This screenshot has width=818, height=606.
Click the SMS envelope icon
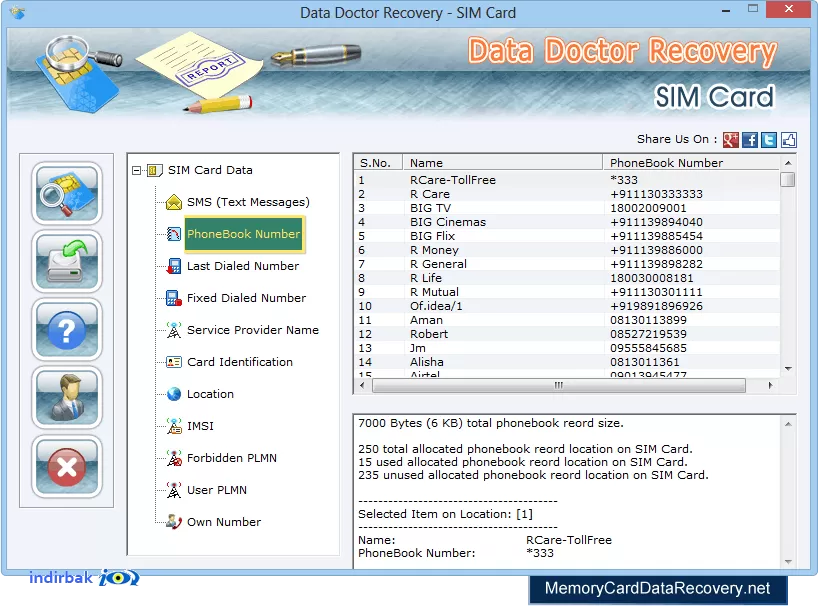click(174, 202)
